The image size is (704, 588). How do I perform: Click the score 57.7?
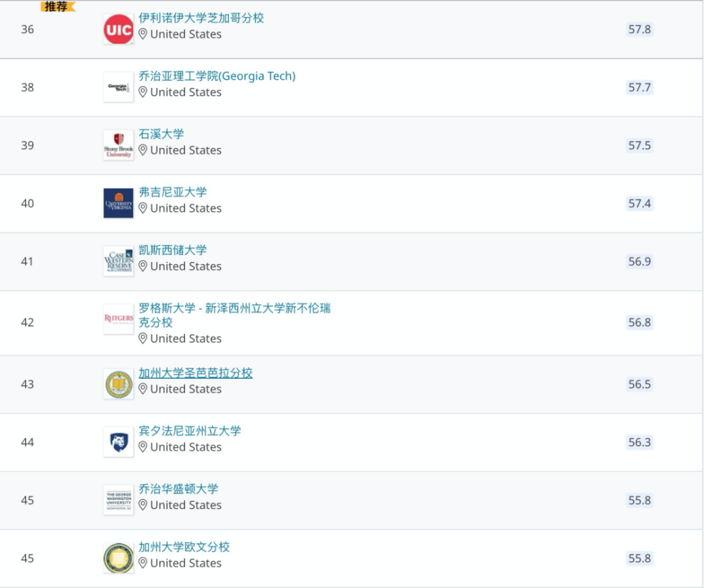639,87
